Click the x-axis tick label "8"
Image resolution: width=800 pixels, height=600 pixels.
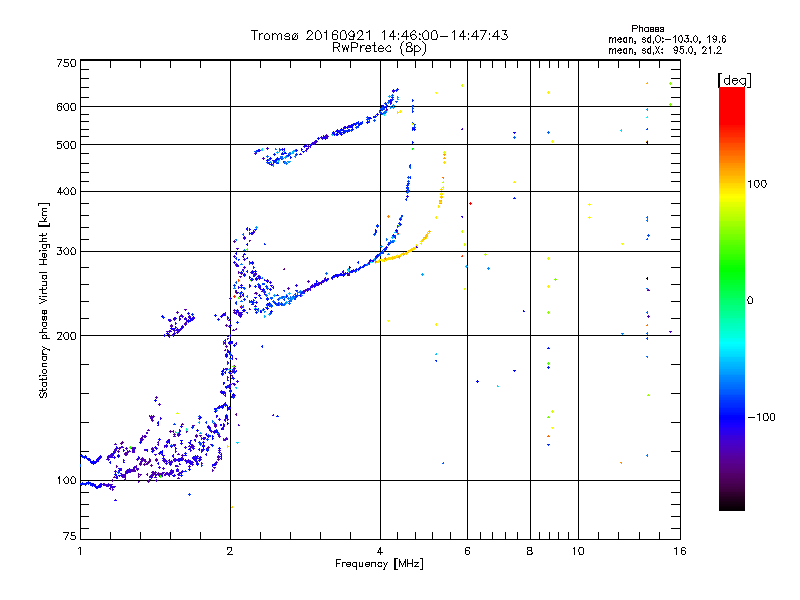pos(530,551)
